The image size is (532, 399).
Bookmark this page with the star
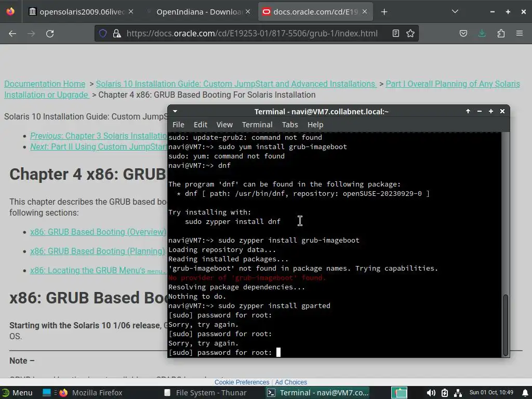[x=410, y=33]
